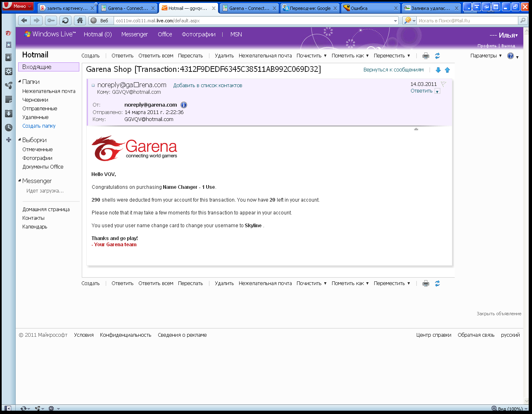Go back with the browser back arrow
The height and width of the screenshot is (414, 532).
(24, 21)
